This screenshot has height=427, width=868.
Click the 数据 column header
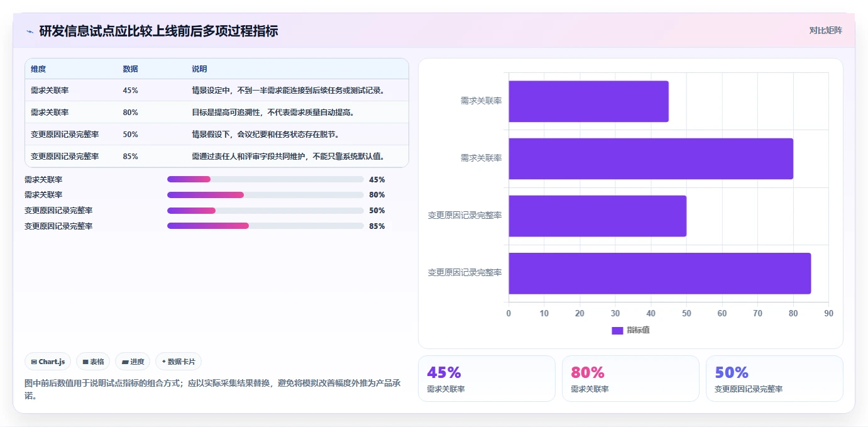[131, 69]
